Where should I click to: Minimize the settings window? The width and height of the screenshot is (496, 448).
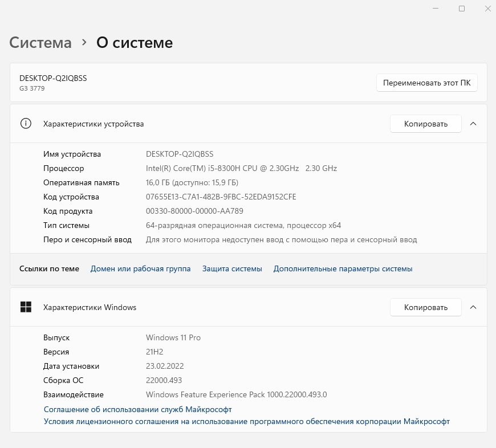tap(436, 9)
